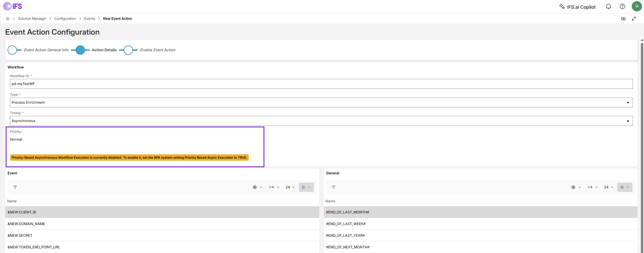Change page size 24 in General list
The image size is (644, 253).
[609, 187]
